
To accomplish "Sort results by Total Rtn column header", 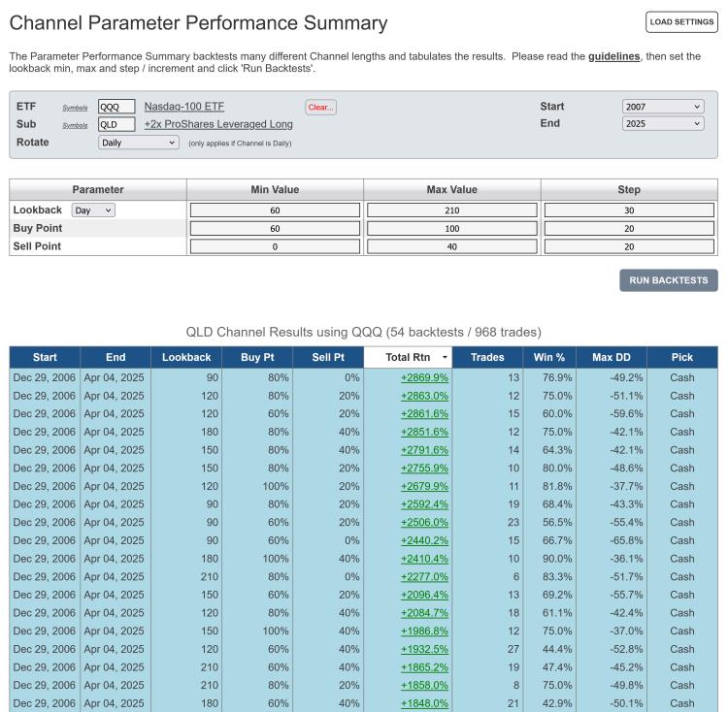I will 408,357.
